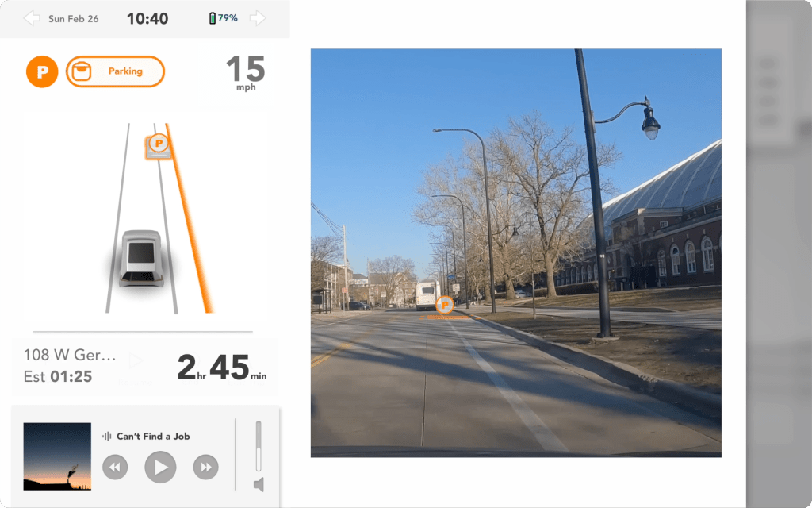This screenshot has width=812, height=508.
Task: Click the right arrow next to battery
Action: [258, 18]
